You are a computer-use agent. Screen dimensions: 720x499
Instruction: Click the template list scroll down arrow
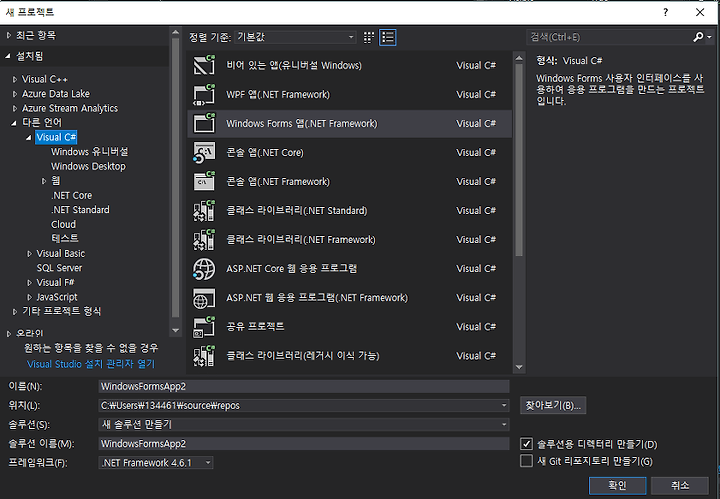pos(519,367)
